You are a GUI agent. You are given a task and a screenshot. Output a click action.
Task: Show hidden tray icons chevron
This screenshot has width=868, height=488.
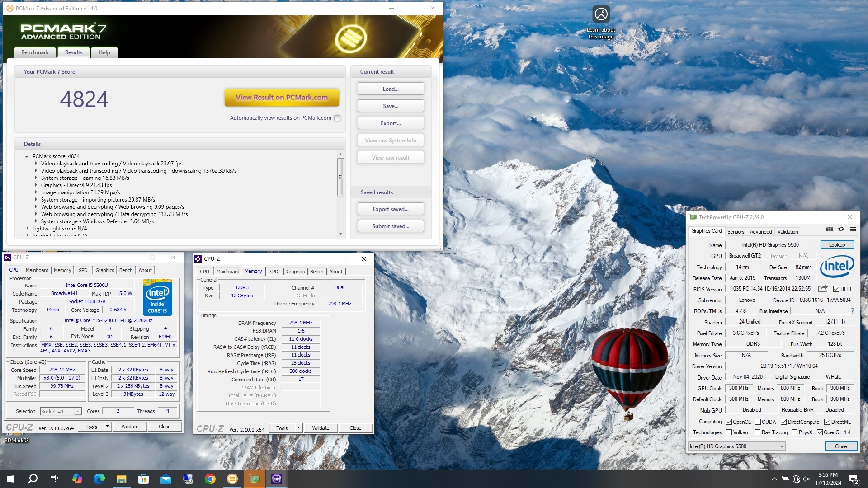(x=774, y=479)
